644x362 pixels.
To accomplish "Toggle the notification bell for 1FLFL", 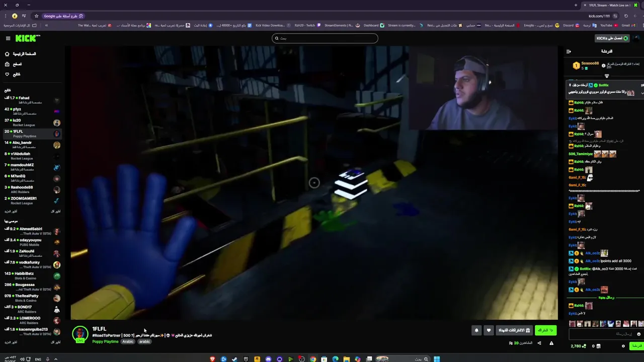I will [x=476, y=330].
